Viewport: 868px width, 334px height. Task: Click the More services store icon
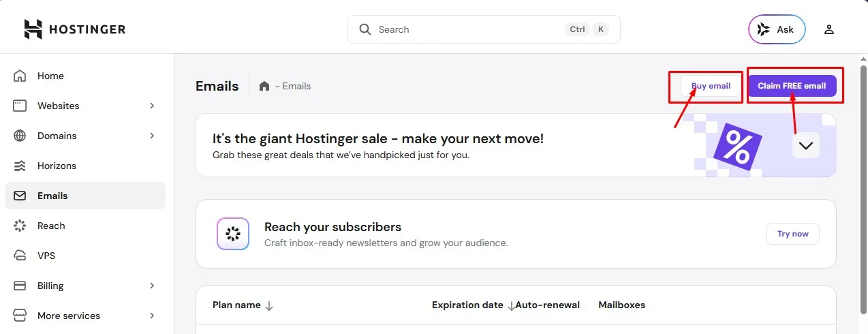coord(20,316)
